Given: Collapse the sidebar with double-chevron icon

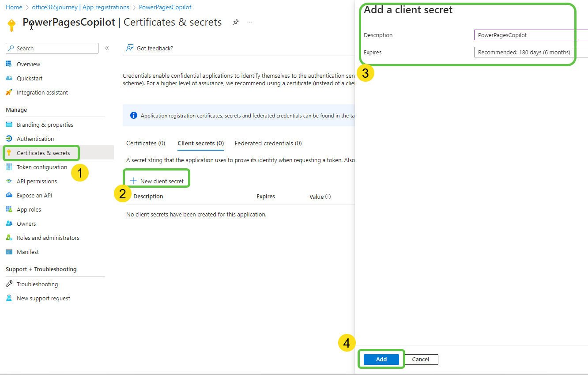Looking at the screenshot, I should point(107,48).
